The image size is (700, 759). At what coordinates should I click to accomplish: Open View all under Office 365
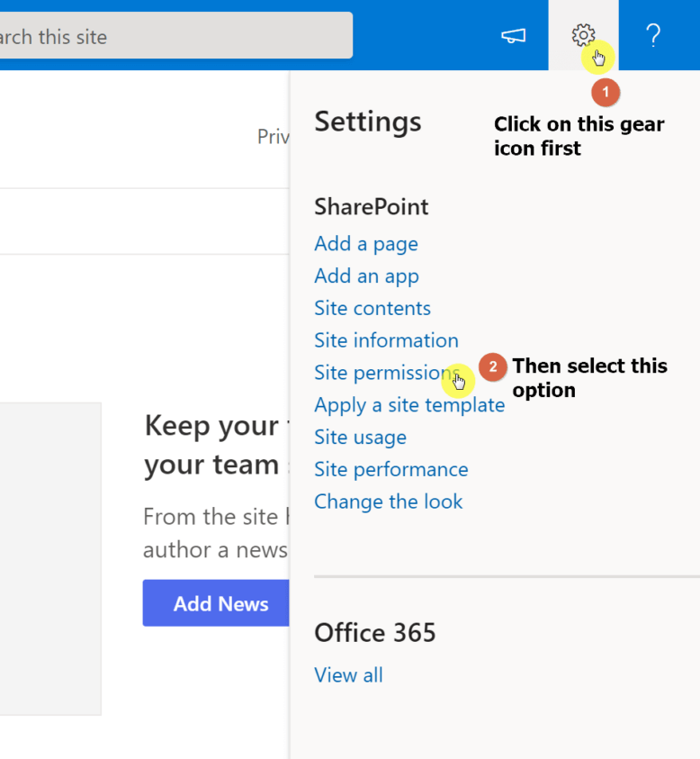(348, 674)
